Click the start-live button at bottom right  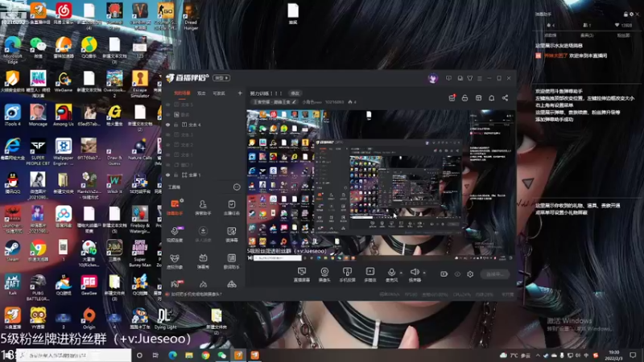(x=495, y=274)
